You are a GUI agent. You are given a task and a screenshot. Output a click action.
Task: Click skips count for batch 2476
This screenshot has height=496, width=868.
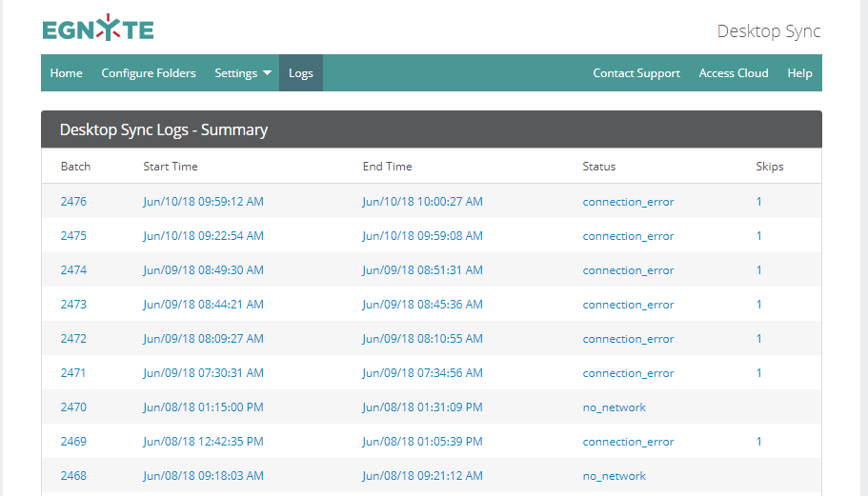pos(759,201)
